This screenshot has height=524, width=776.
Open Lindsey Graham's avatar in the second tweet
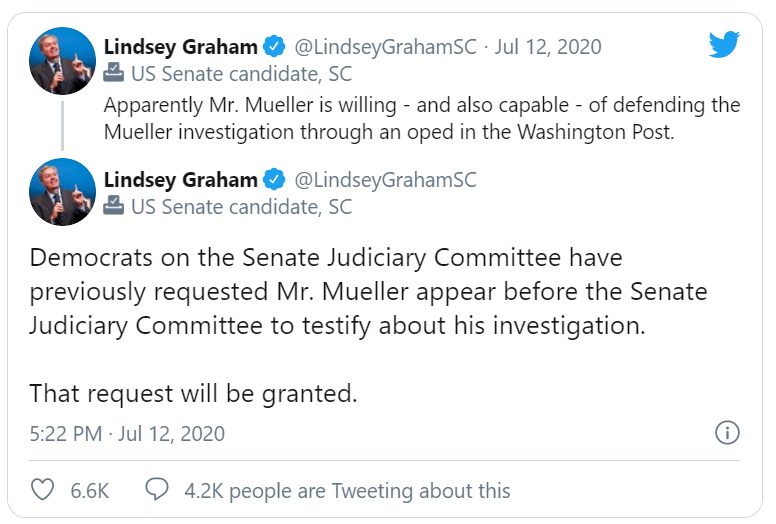62,193
